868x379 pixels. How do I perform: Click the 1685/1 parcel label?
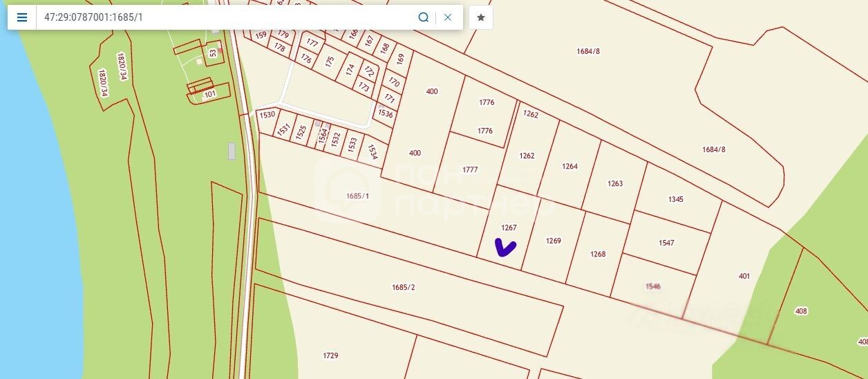pyautogui.click(x=358, y=196)
